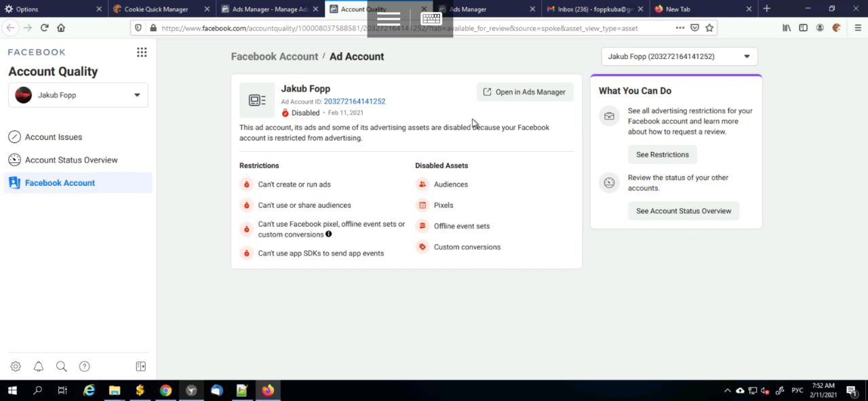Collapse the sidebar with the panel icon
The height and width of the screenshot is (401, 868).
(141, 366)
